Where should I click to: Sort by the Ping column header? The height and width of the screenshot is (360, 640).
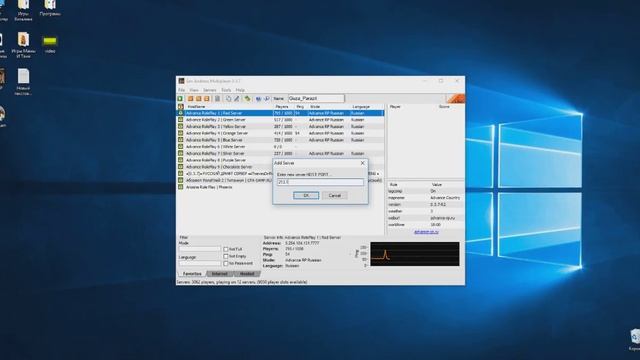coord(301,107)
